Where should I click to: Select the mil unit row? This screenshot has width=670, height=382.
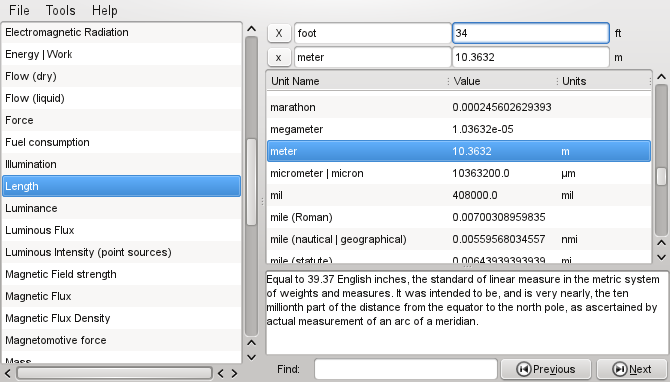(459, 195)
